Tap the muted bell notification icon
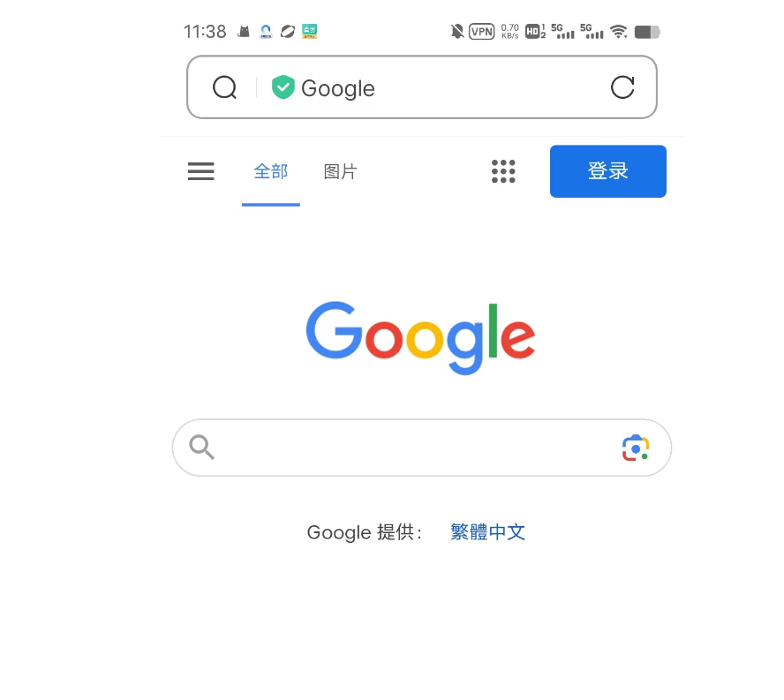The image size is (784, 700). point(457,32)
